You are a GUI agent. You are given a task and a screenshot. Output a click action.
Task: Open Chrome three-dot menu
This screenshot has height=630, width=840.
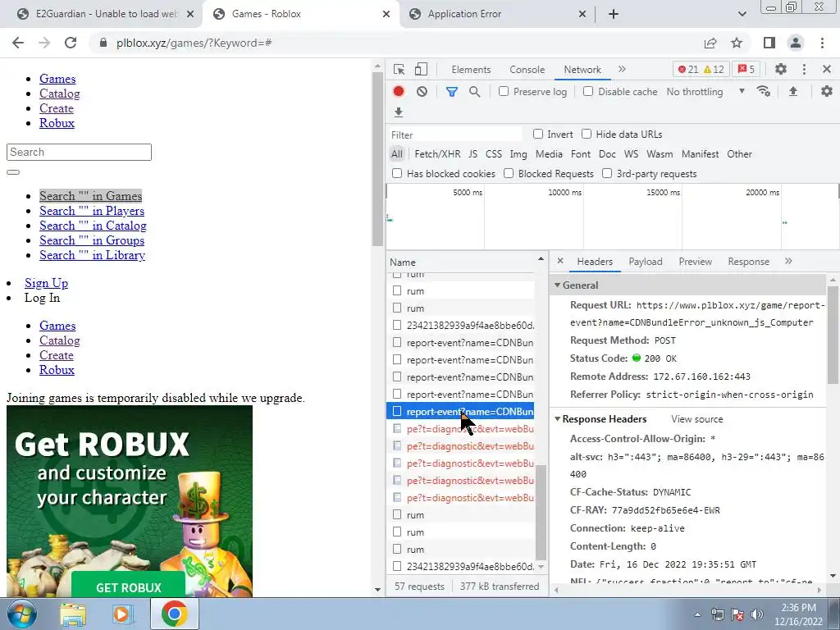pyautogui.click(x=822, y=43)
